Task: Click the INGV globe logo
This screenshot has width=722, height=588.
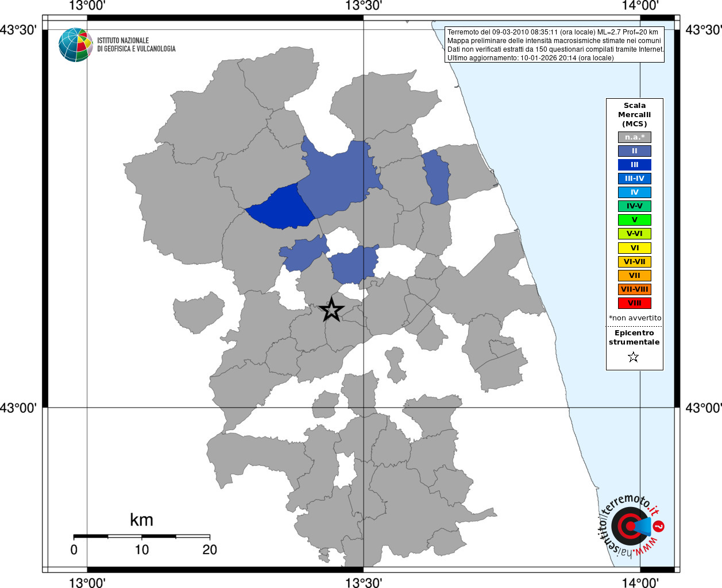Action: pos(76,45)
